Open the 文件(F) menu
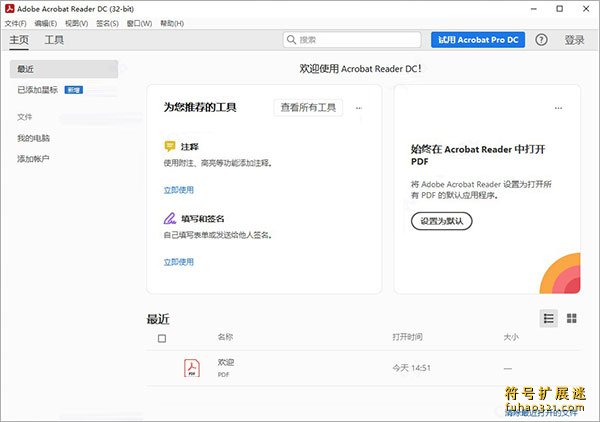Screen dimensions: 600x422 coord(16,23)
